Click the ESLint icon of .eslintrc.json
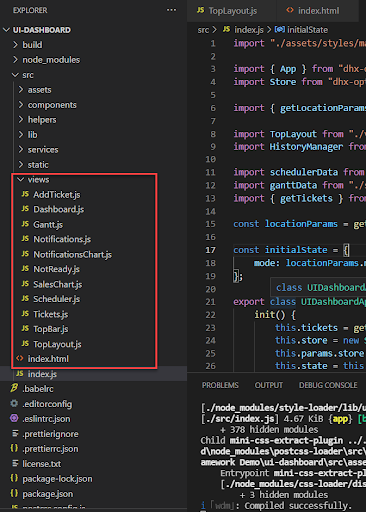366x512 pixels. [14, 418]
